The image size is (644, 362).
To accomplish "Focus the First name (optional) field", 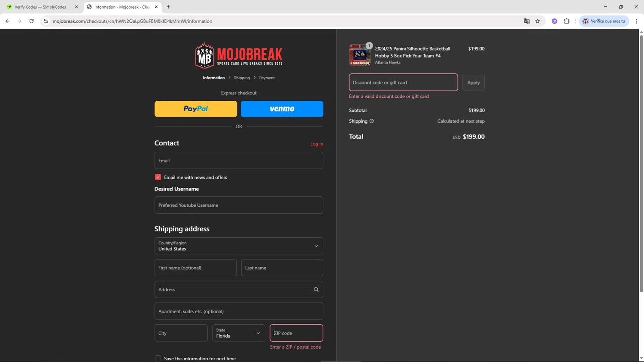I will point(195,268).
